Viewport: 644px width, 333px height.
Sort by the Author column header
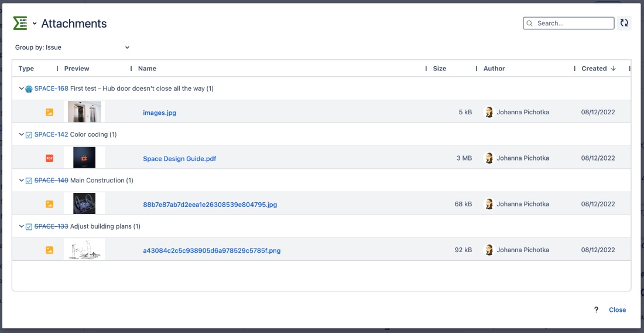[494, 69]
